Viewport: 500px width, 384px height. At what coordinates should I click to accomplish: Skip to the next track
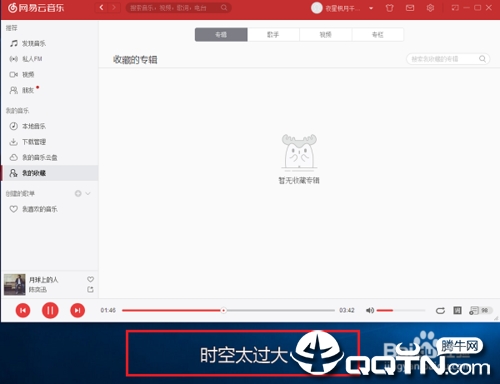77,311
